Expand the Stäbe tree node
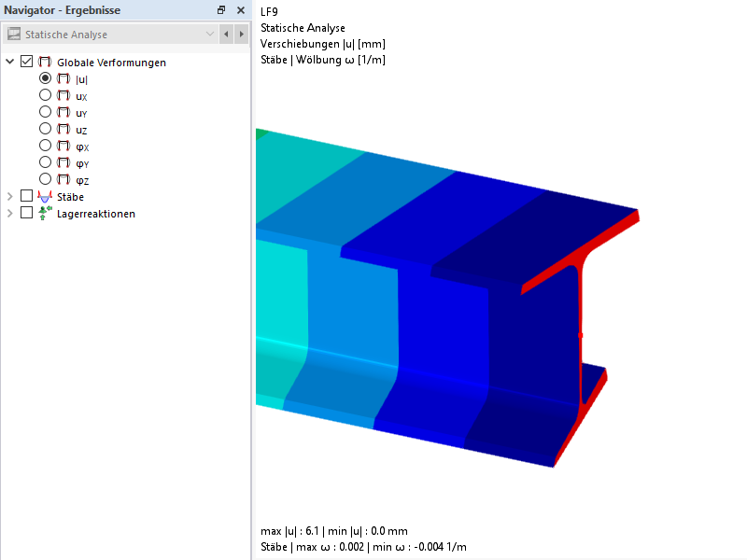Viewport: 747px width, 560px height. 9,196
